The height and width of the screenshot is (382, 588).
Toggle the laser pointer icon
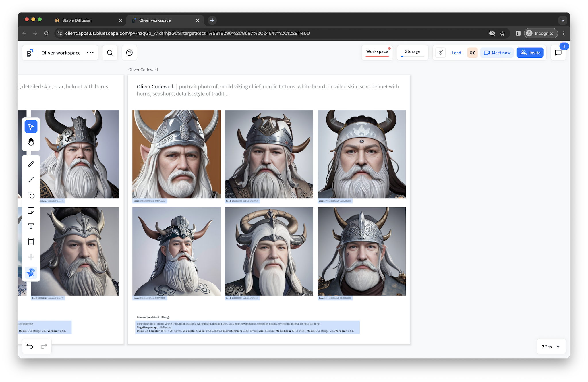[x=440, y=53]
